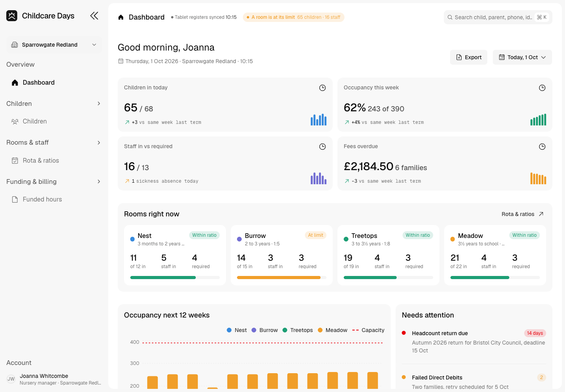This screenshot has height=392, width=565.
Task: Click clock icon on Children in today card
Action: (x=323, y=88)
